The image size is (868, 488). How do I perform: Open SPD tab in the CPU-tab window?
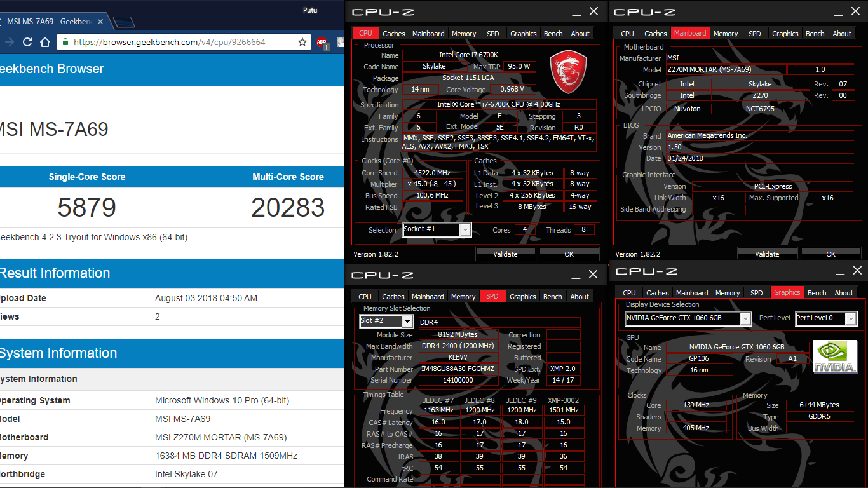click(493, 34)
